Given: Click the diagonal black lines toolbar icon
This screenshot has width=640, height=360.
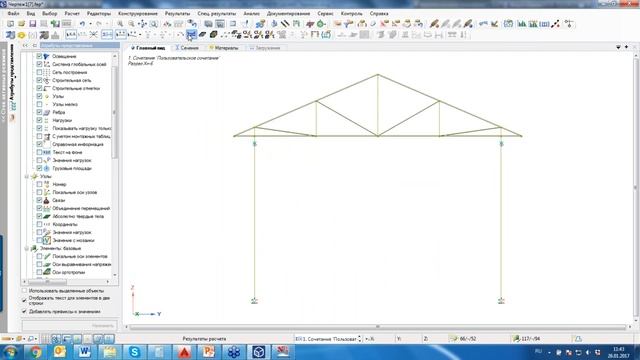Looking at the screenshot, I should coord(285,24).
